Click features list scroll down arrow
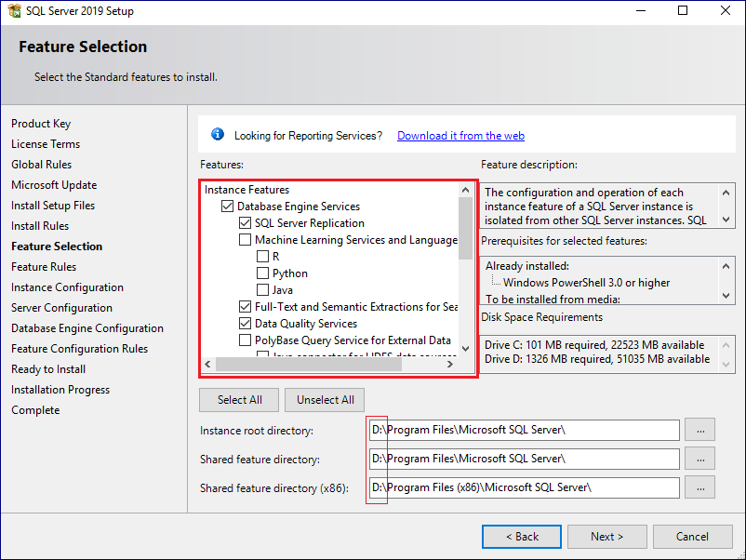746x560 pixels. pos(465,349)
